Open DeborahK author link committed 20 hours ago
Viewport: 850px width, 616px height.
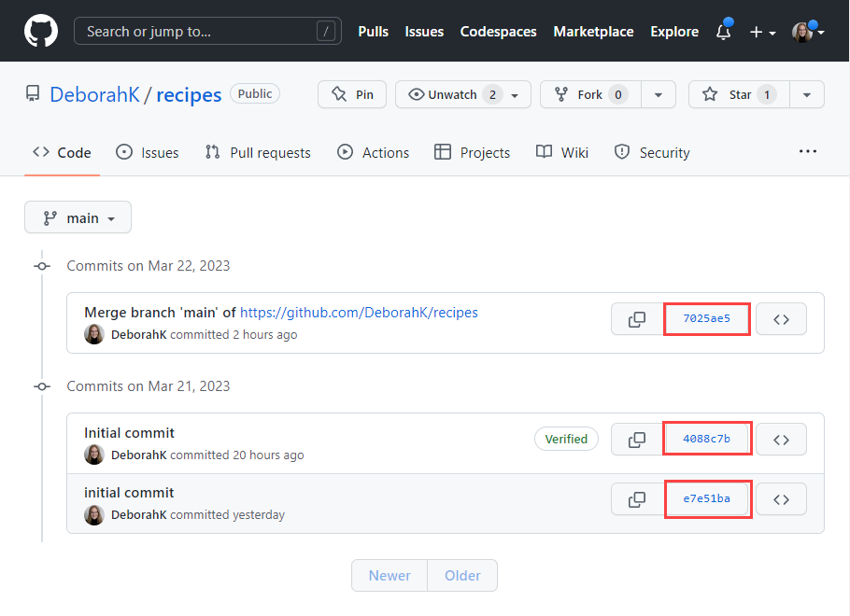139,455
